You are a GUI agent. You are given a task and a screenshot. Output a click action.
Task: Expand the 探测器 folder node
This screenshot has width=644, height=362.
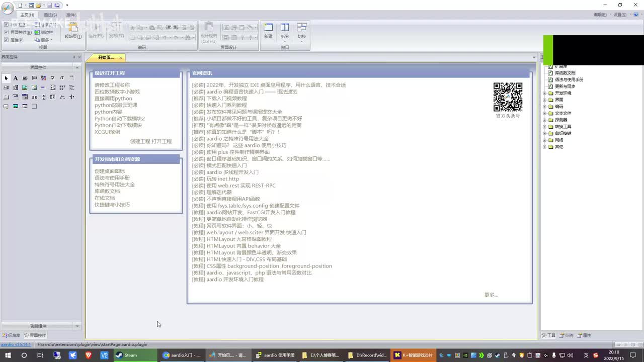tap(544, 120)
